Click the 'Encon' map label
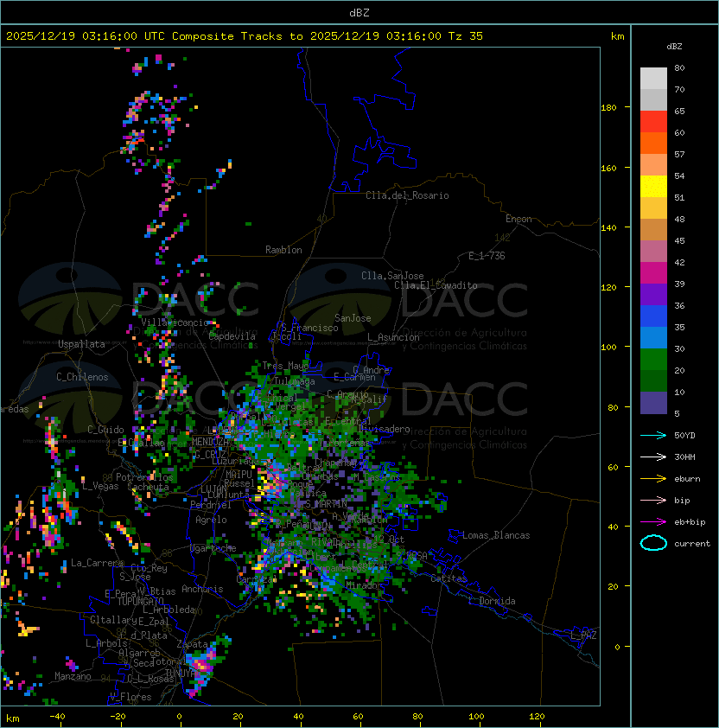 519,219
